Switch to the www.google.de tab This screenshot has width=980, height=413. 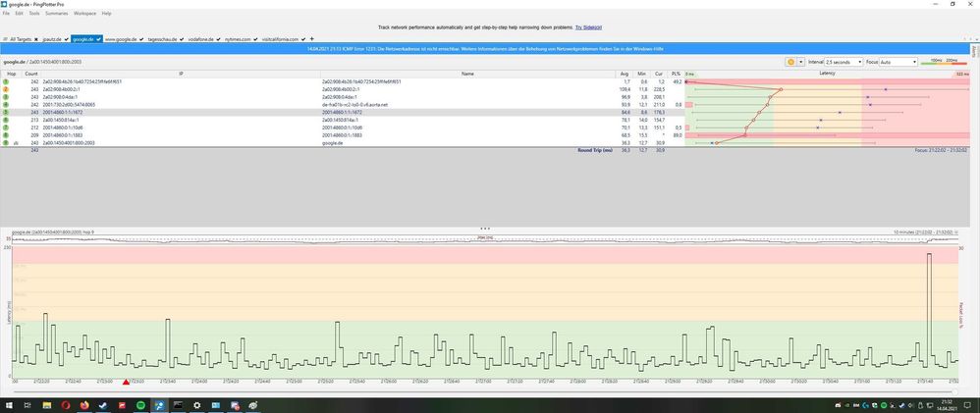coord(121,39)
